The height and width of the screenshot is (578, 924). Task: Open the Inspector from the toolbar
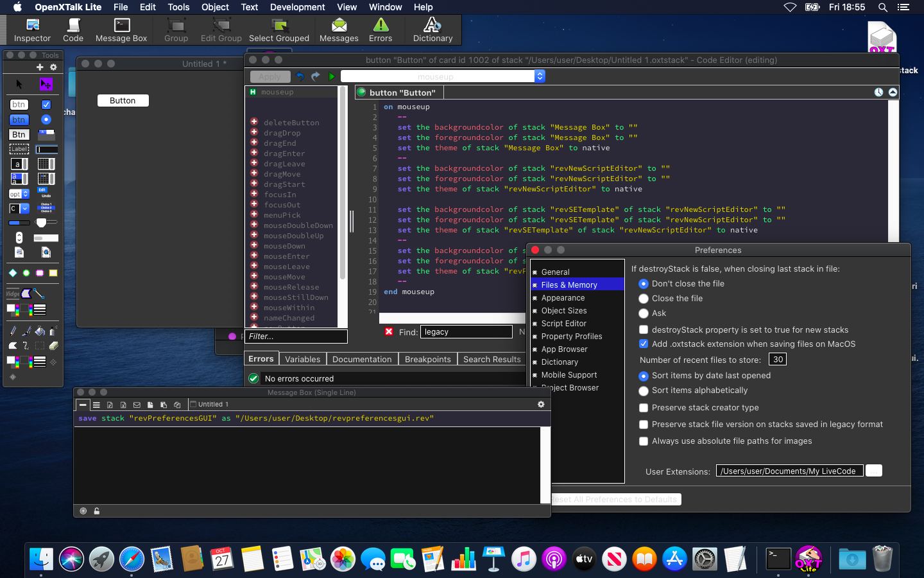click(x=32, y=30)
